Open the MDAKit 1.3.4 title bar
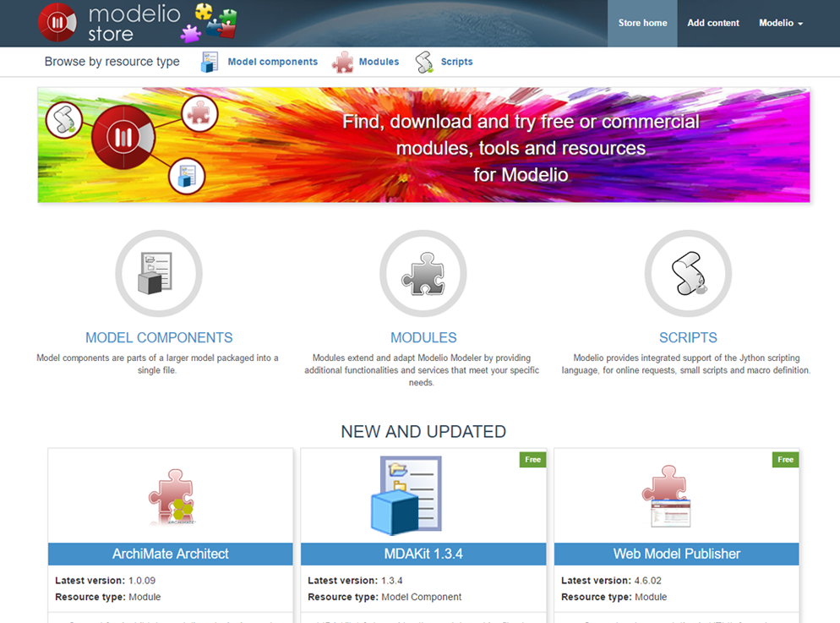Viewport: 840px width, 623px height. click(423, 554)
